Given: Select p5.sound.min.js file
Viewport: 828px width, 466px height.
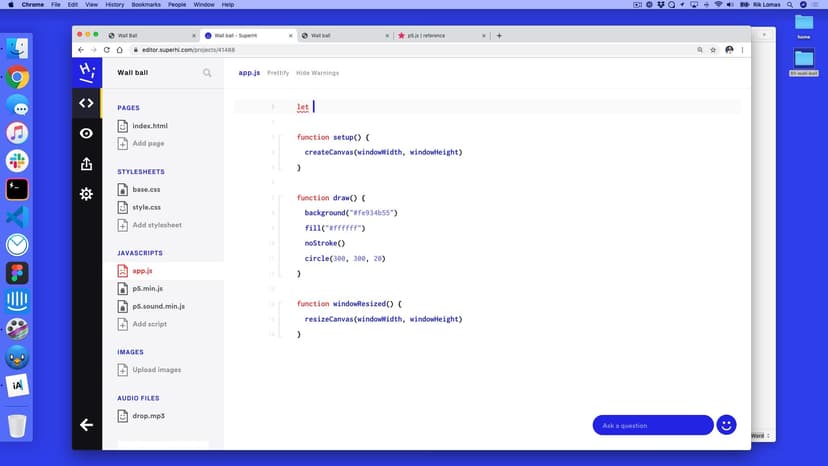Looking at the screenshot, I should [x=158, y=306].
